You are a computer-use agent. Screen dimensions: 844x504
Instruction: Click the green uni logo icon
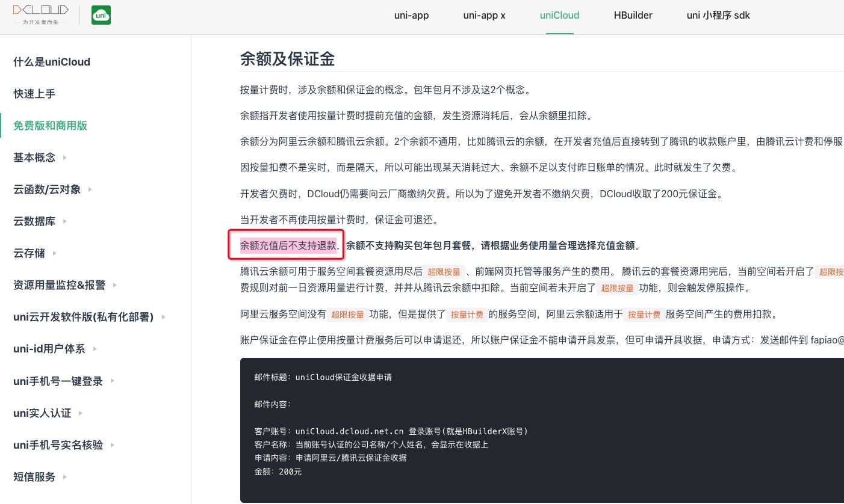[101, 15]
